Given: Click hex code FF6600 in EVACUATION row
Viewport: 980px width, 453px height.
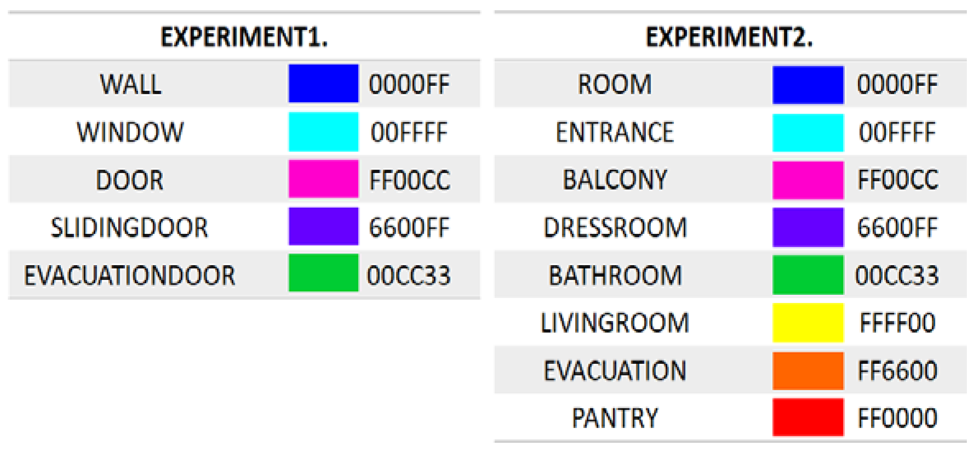Looking at the screenshot, I should pos(897,371).
